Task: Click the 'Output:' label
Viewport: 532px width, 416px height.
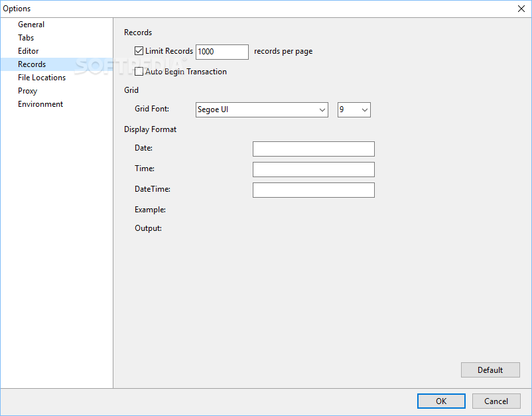Action: [x=148, y=228]
